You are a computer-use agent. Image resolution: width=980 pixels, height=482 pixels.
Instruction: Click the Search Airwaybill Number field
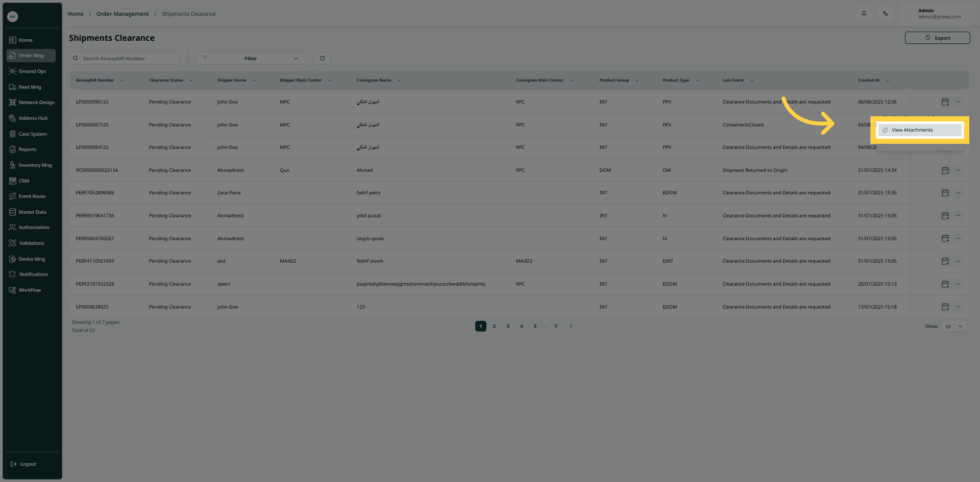pos(125,58)
